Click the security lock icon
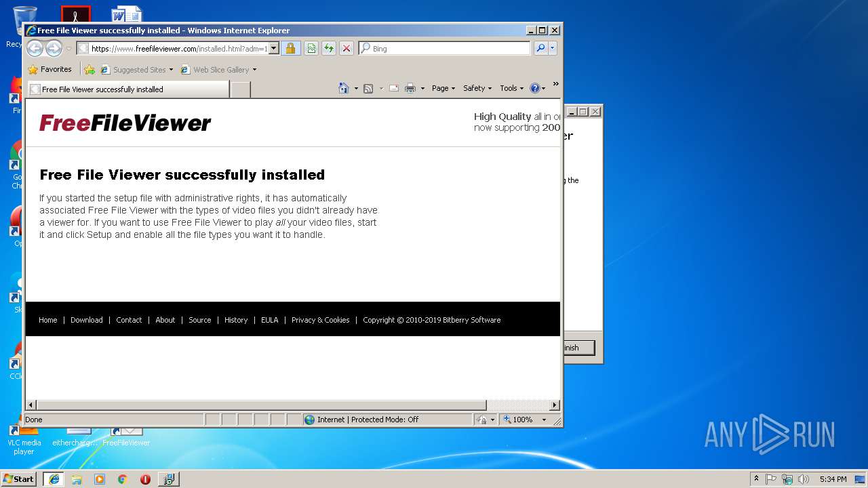The height and width of the screenshot is (488, 868). [290, 48]
